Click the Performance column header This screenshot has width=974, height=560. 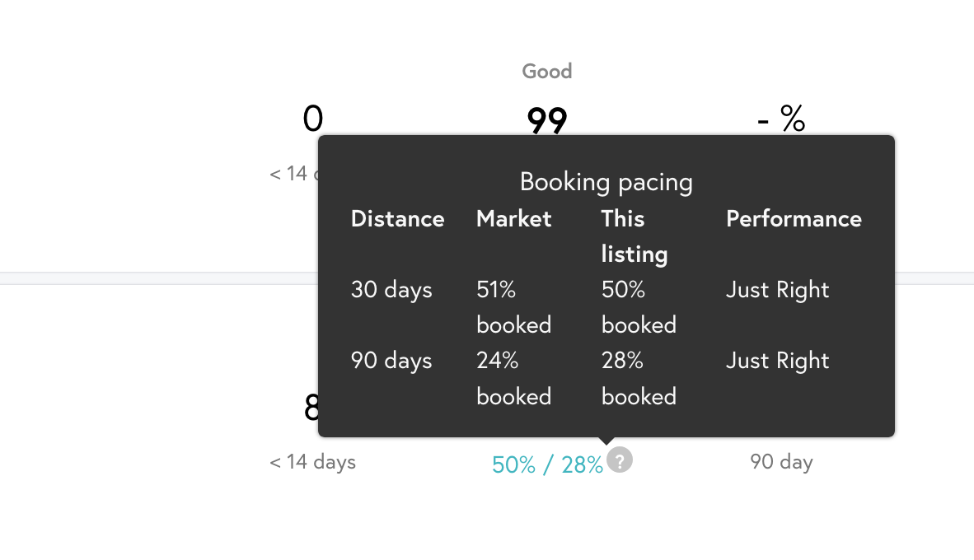click(x=794, y=218)
